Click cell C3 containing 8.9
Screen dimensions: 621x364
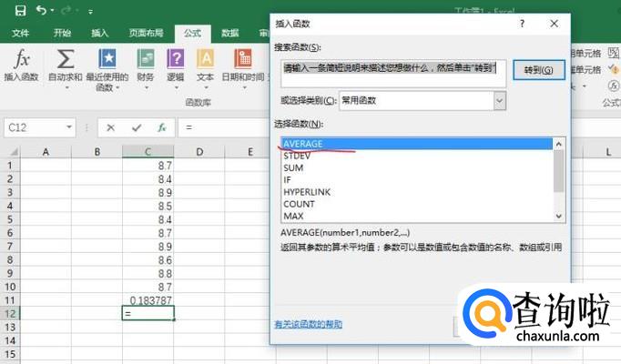148,193
